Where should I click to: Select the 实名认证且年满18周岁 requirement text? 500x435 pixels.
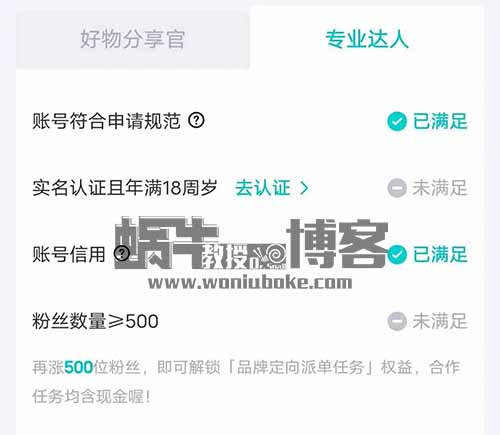(x=125, y=188)
